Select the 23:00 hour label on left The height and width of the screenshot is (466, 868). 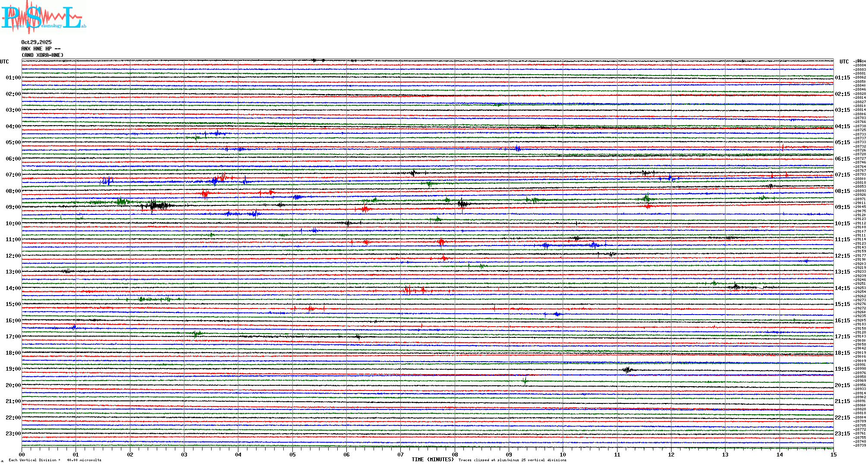point(13,434)
